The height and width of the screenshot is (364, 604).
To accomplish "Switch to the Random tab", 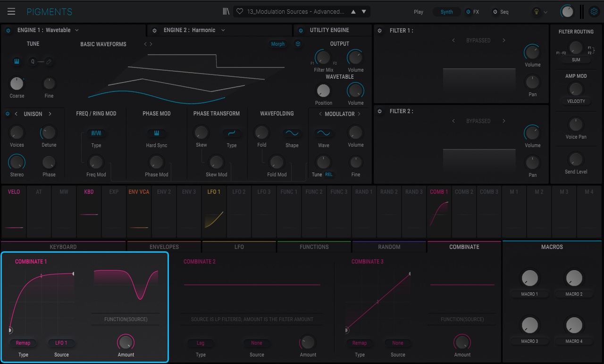I will pos(389,247).
